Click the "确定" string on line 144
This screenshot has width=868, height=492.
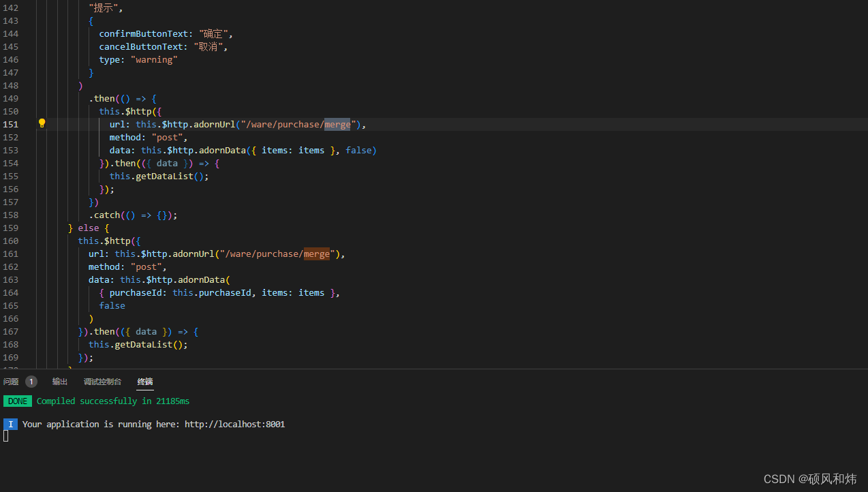pos(215,33)
